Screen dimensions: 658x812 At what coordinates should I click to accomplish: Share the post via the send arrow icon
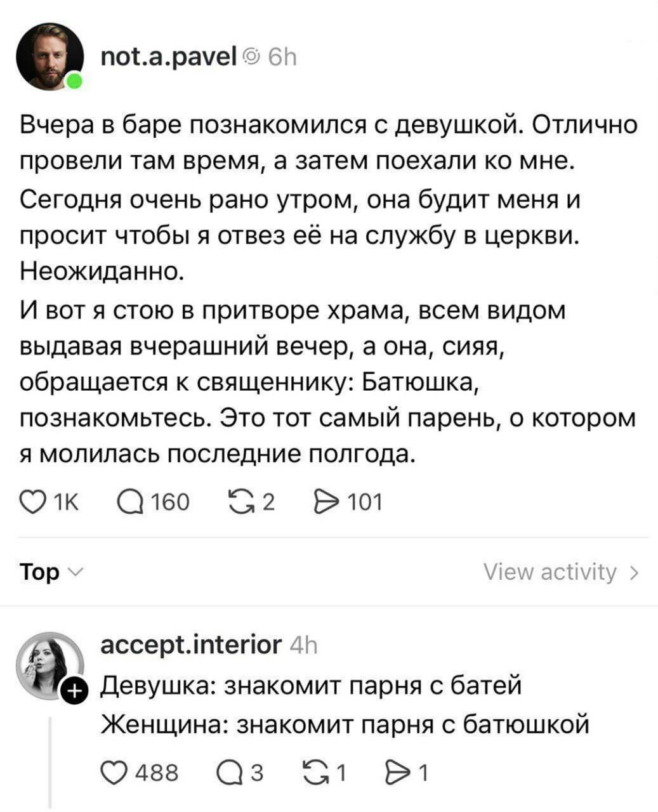(327, 501)
